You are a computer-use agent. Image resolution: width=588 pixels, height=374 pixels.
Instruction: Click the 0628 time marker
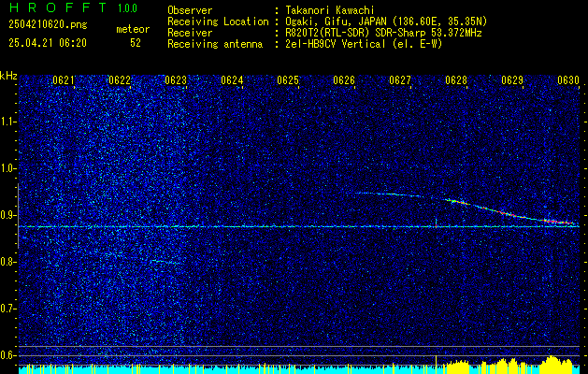(456, 80)
